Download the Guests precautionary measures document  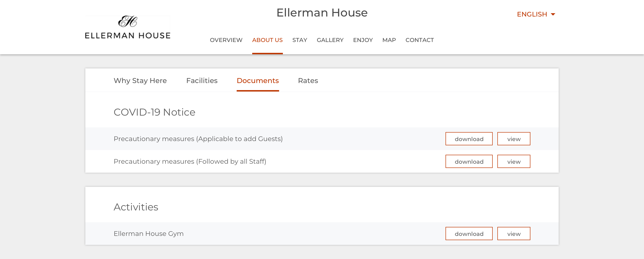point(469,139)
